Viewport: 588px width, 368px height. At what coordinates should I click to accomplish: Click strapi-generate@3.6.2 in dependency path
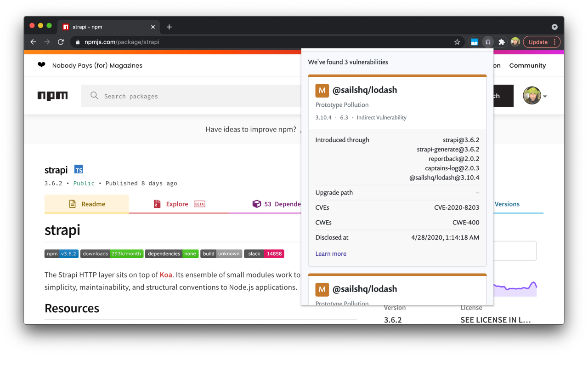[448, 149]
